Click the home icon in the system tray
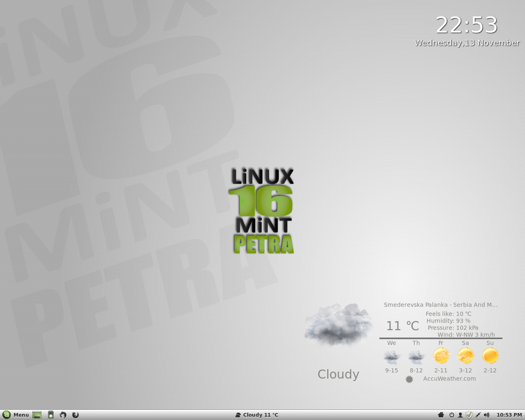 click(441, 415)
